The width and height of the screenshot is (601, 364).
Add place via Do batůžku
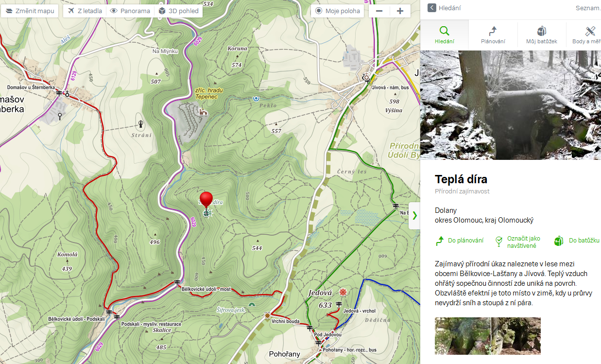[x=576, y=241]
